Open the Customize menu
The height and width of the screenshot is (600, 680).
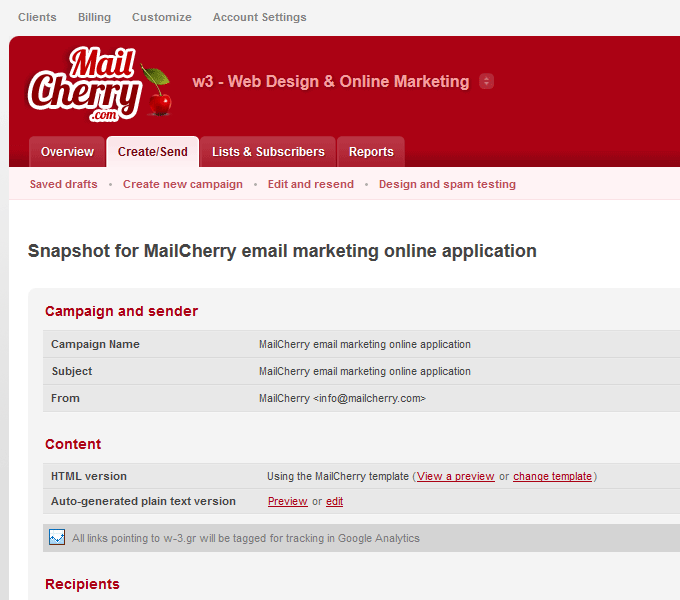pos(162,17)
